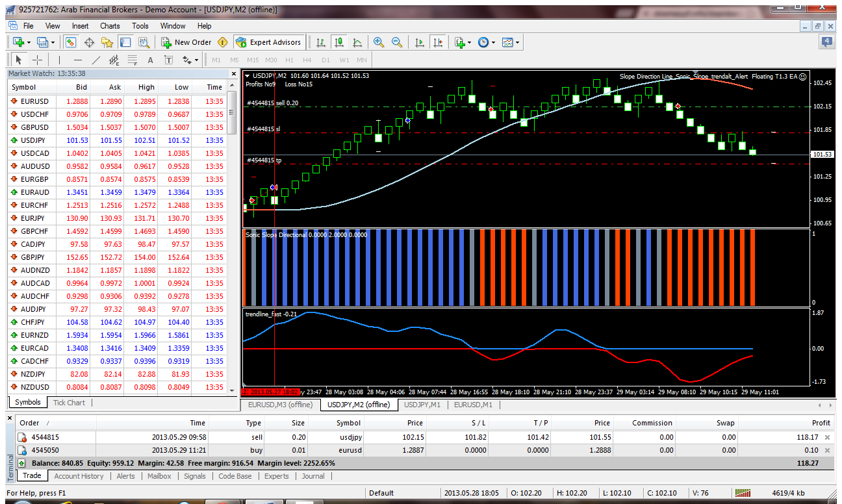842x504 pixels.
Task: Switch to the Account History tab
Action: pyautogui.click(x=79, y=476)
